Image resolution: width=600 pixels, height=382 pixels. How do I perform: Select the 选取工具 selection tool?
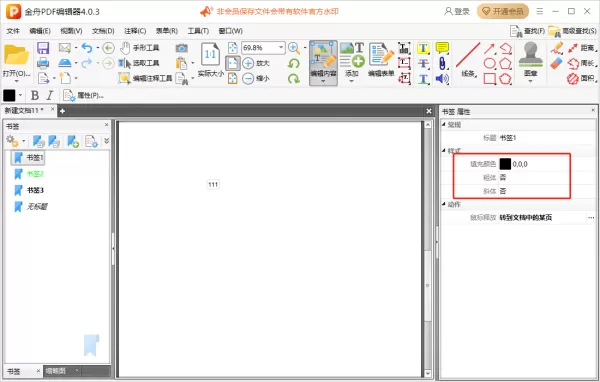tap(139, 63)
